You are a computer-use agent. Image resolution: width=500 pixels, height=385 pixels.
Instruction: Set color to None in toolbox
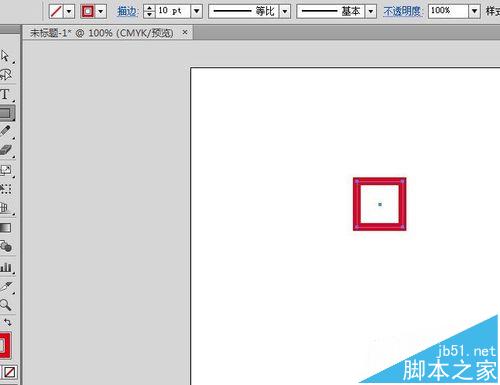[x=10, y=372]
